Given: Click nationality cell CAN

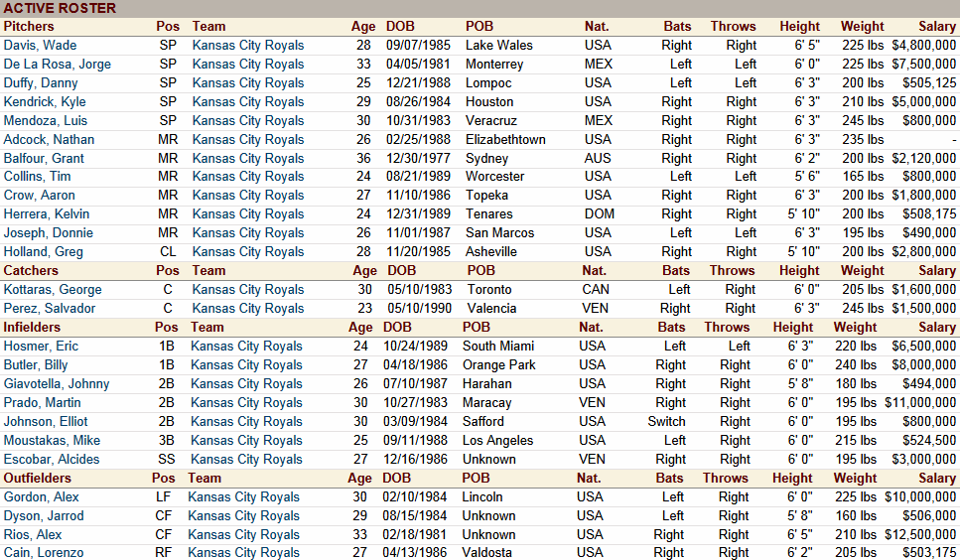Looking at the screenshot, I should (596, 290).
